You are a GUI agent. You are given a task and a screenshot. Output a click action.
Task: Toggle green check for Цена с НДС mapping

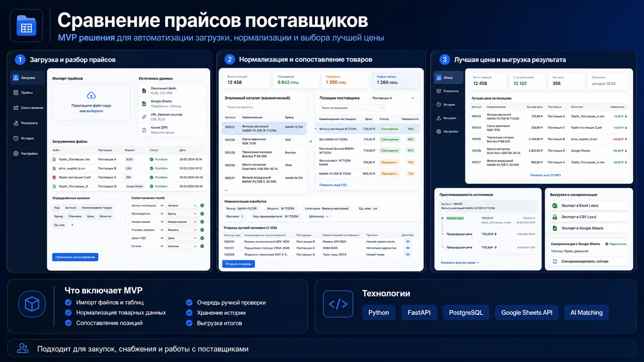coord(202,238)
